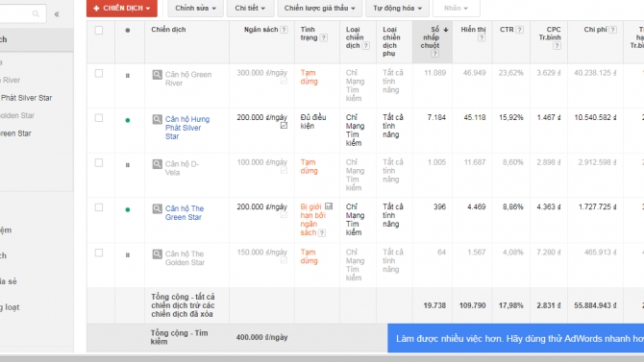This screenshot has height=362, width=644.
Task: Click search icon beside Căn hộ Hưng Phát Silver Star
Action: [158, 119]
